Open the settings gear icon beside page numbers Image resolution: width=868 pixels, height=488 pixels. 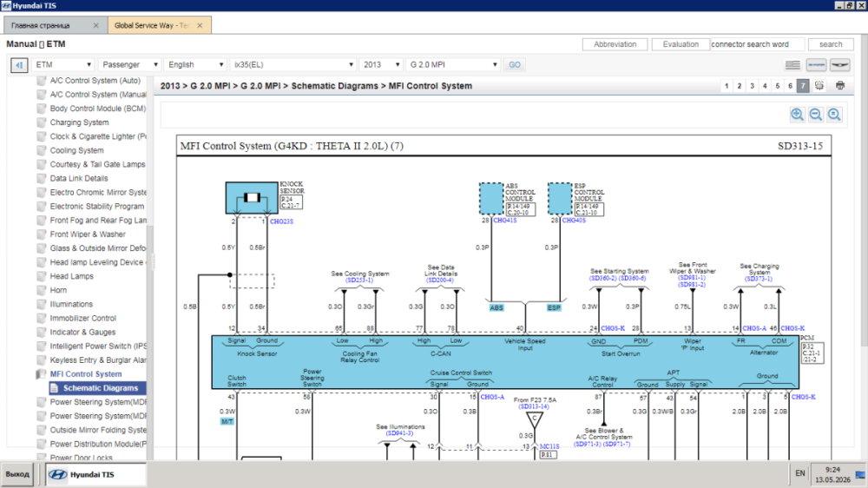819,86
